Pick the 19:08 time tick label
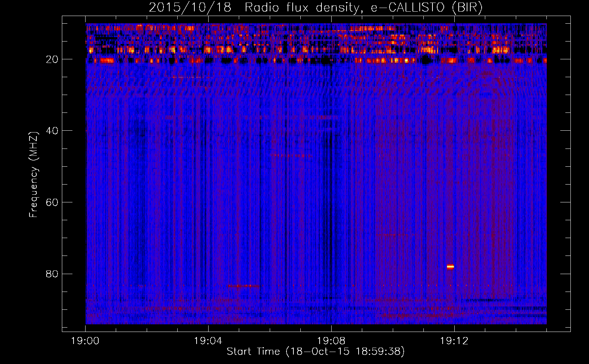This screenshot has width=589, height=364. (331, 341)
